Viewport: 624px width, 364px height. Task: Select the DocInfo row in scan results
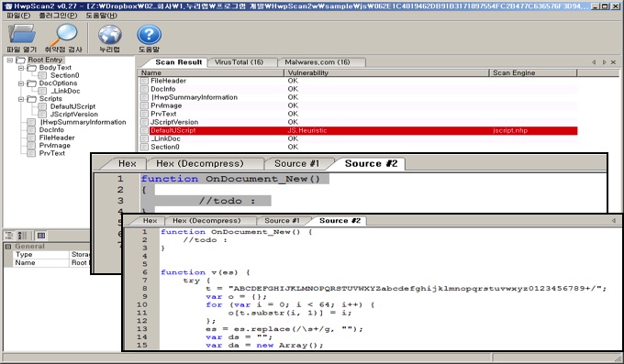[x=358, y=89]
